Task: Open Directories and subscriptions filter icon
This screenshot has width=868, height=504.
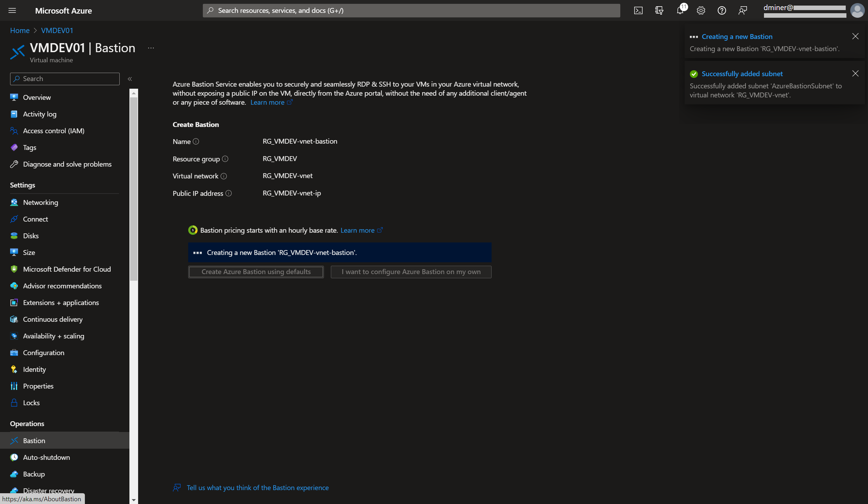Action: (659, 10)
